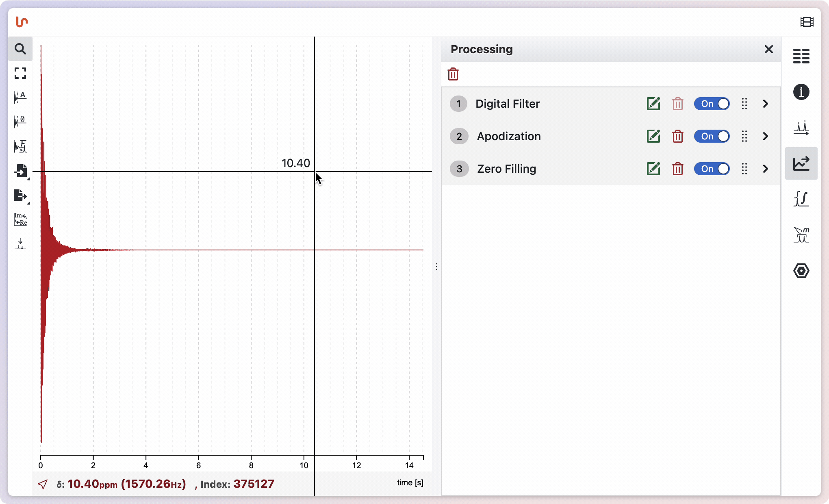The image size is (829, 504).
Task: Expand the Apodization row chevron
Action: point(766,136)
